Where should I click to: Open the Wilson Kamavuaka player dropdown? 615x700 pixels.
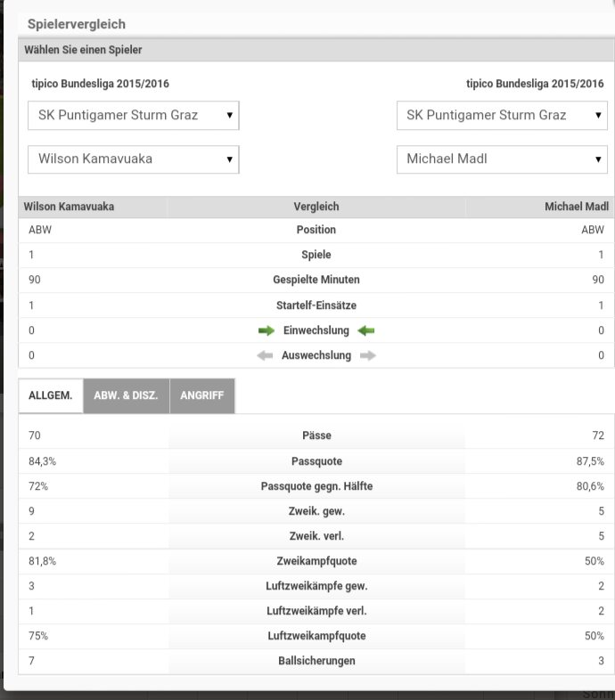(134, 159)
